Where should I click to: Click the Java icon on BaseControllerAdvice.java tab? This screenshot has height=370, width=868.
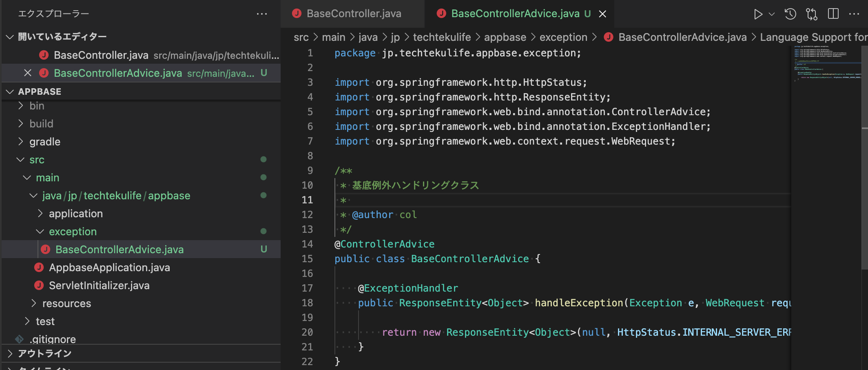(x=441, y=13)
